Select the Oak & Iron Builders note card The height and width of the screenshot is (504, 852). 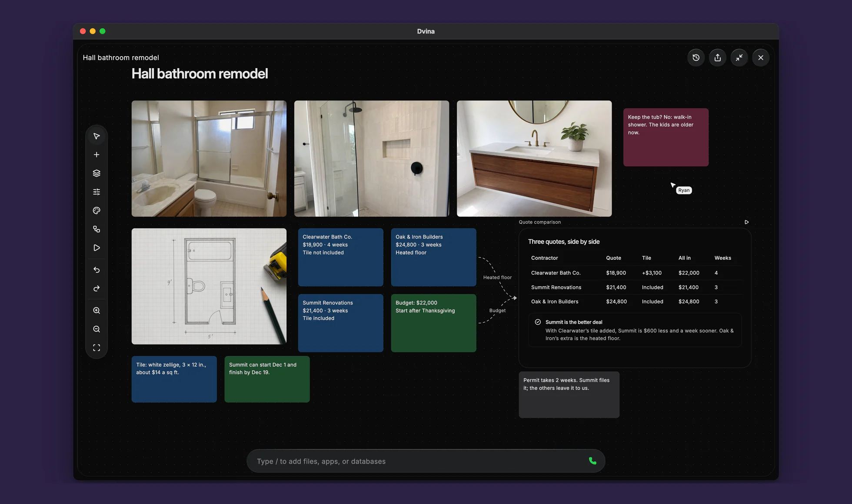(433, 257)
